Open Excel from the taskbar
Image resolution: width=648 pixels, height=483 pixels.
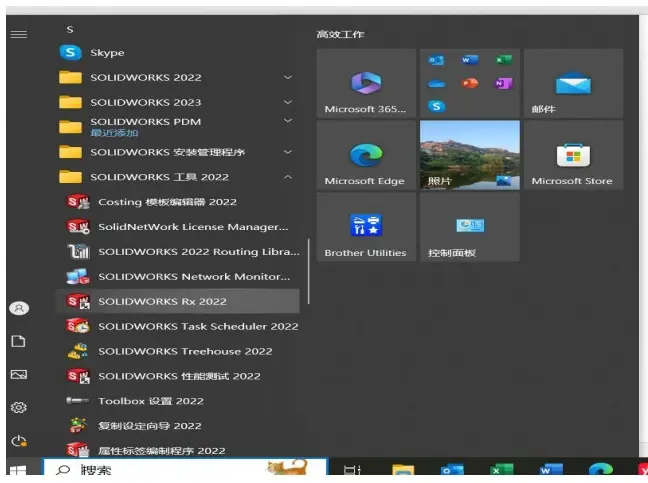point(501,470)
